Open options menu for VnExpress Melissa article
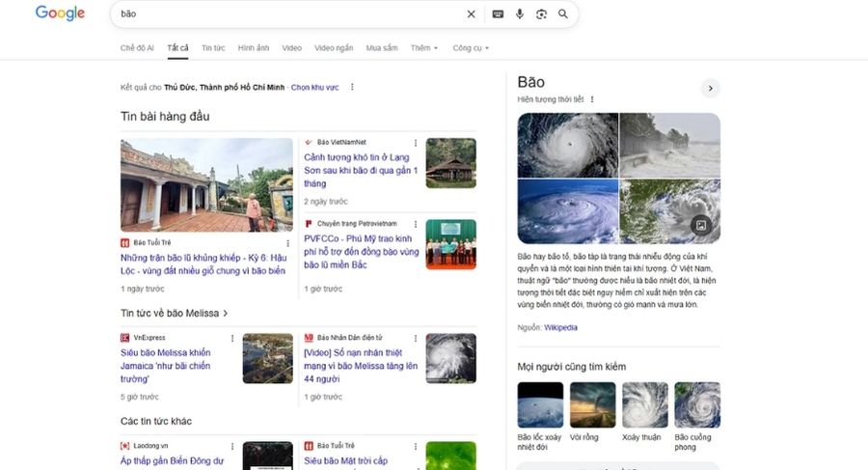The image size is (868, 470). pos(232,338)
